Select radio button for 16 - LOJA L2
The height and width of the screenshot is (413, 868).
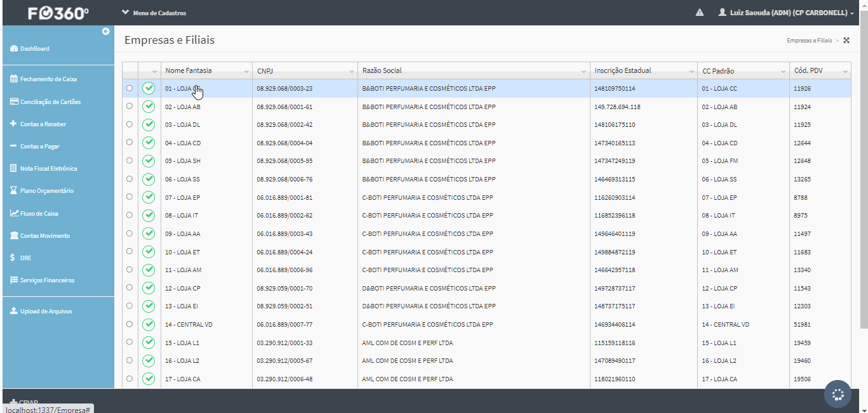click(130, 360)
